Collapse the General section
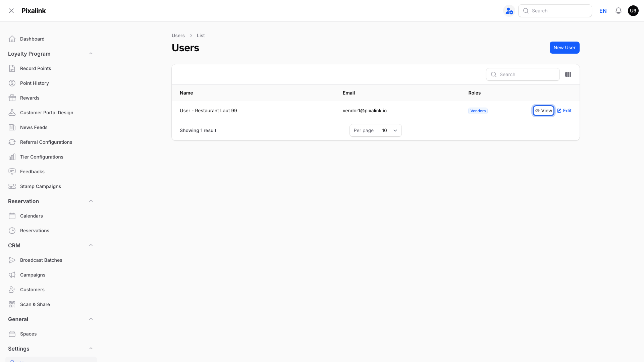The width and height of the screenshot is (644, 362). point(91,319)
